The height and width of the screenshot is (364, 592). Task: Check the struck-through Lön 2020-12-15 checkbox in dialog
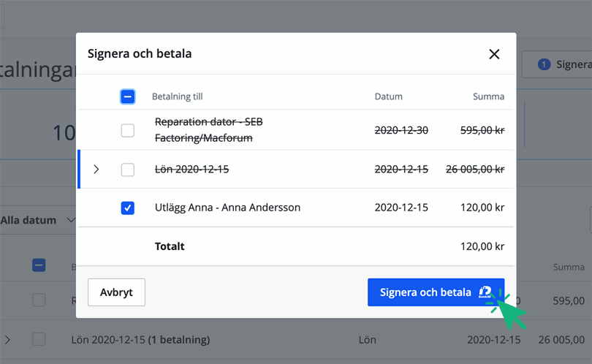(x=127, y=170)
